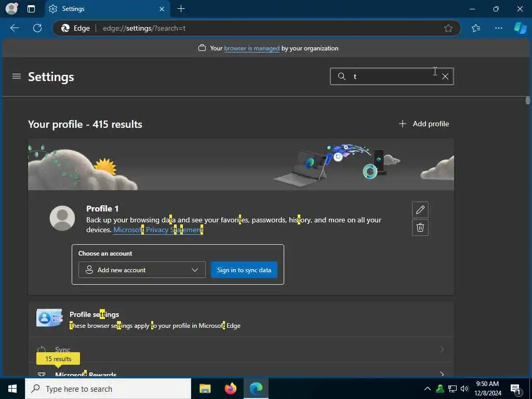Click the 'Profile 1' name text

point(102,209)
